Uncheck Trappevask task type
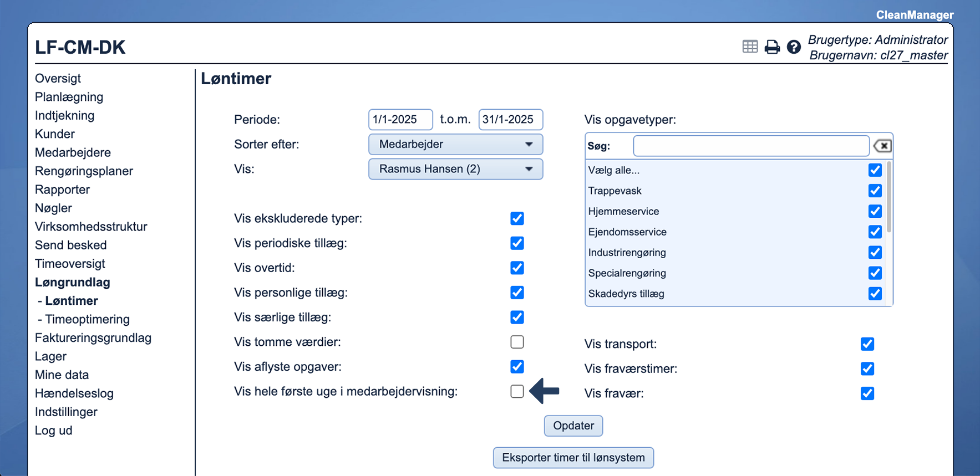Viewport: 980px width, 476px height. tap(875, 191)
